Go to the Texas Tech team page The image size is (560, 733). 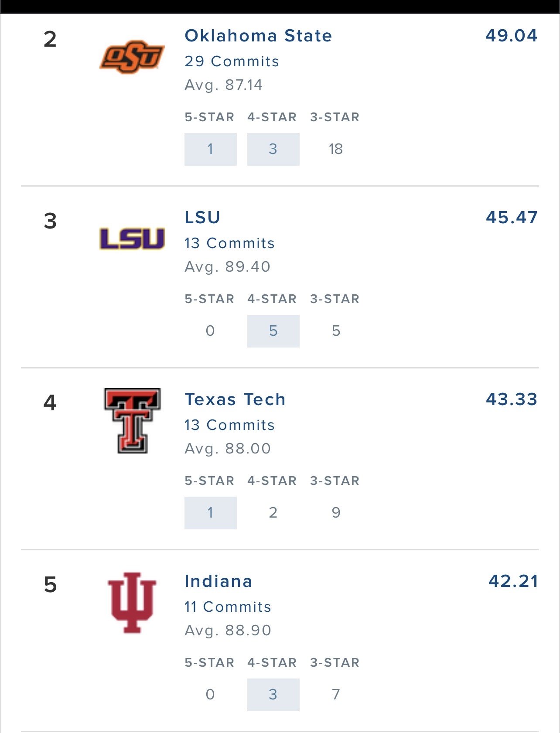tap(235, 399)
